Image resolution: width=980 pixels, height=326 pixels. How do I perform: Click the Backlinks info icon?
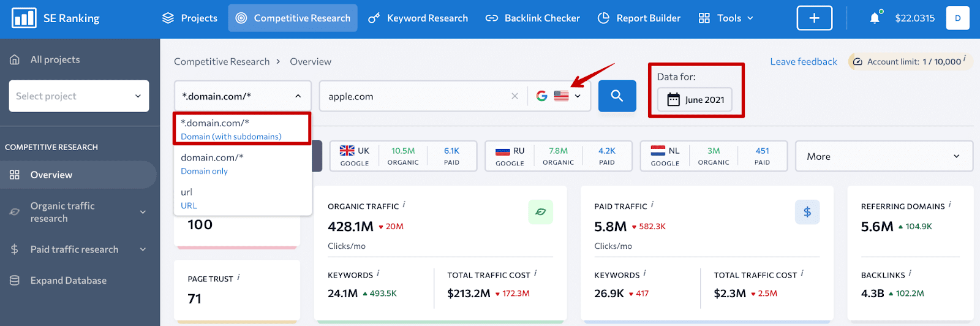point(910,273)
